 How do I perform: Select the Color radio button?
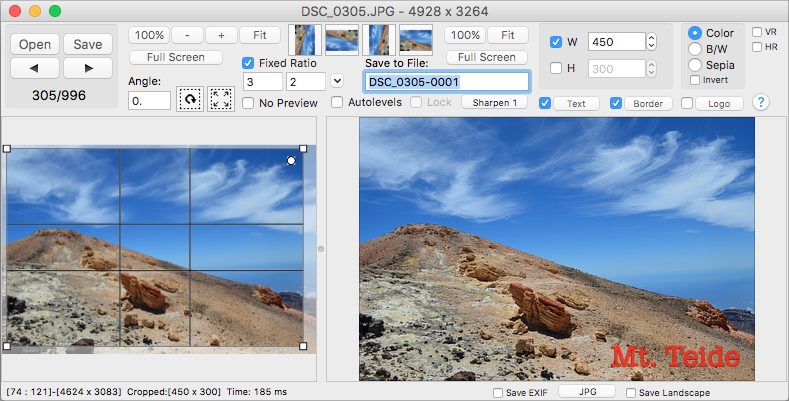pos(694,33)
